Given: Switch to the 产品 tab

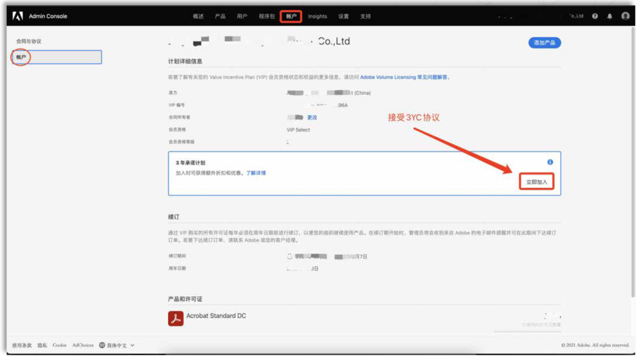Looking at the screenshot, I should [222, 17].
